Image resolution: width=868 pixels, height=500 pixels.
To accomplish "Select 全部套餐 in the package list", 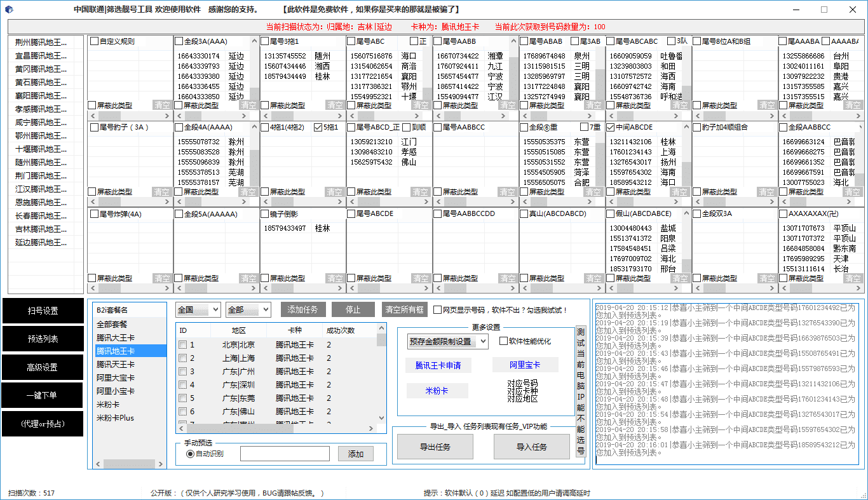I will (112, 324).
